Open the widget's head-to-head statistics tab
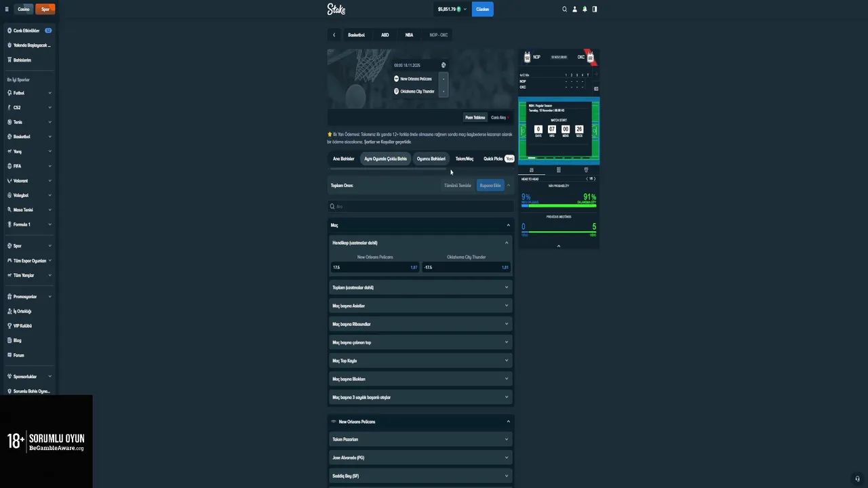This screenshot has width=868, height=488. pyautogui.click(x=531, y=170)
